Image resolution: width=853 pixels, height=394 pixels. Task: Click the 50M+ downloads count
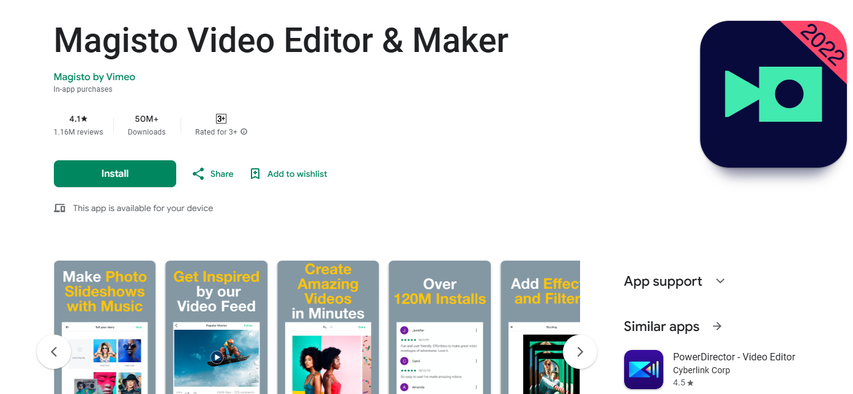tap(146, 119)
